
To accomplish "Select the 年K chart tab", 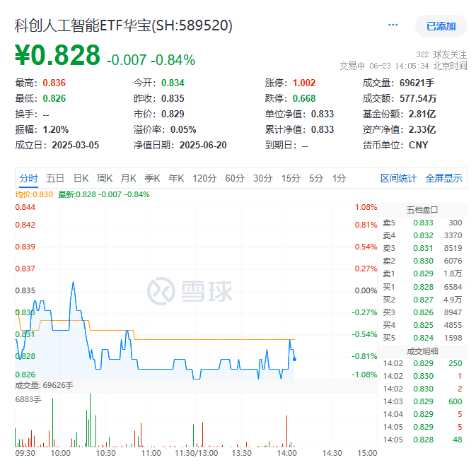I will [176, 178].
